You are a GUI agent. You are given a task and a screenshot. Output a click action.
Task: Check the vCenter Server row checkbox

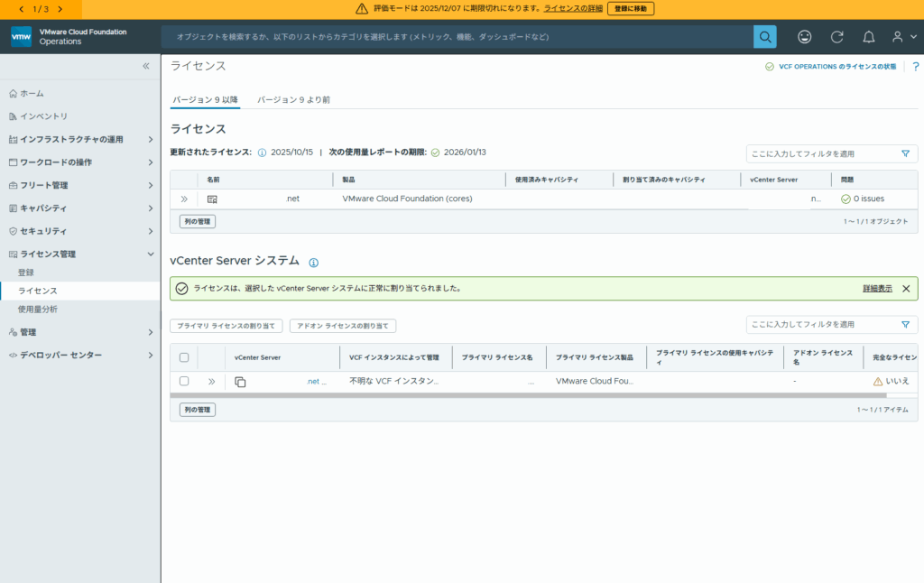point(184,382)
